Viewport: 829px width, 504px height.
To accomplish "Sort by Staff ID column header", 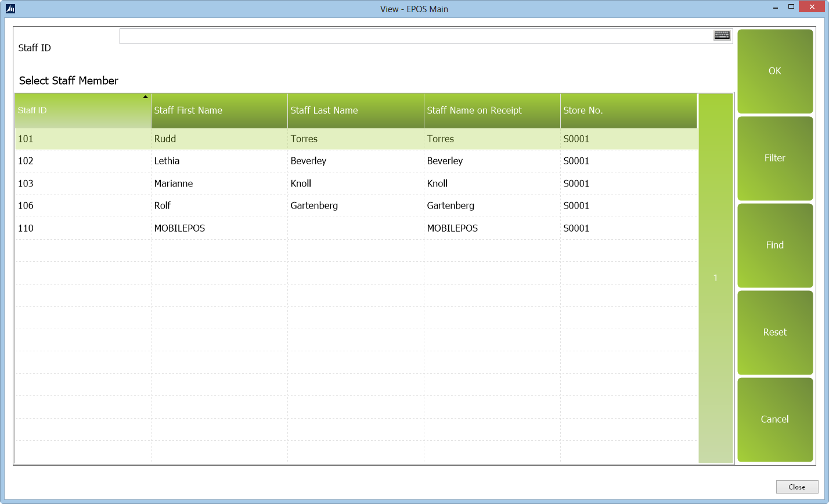I will (82, 110).
